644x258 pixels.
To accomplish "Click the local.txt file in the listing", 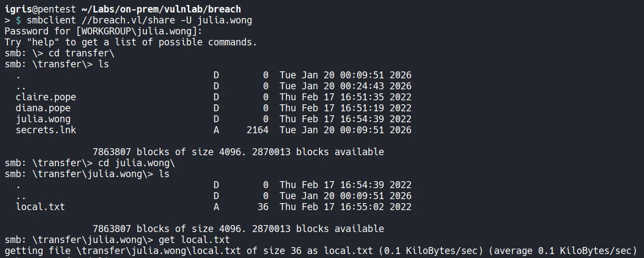I will [x=40, y=207].
